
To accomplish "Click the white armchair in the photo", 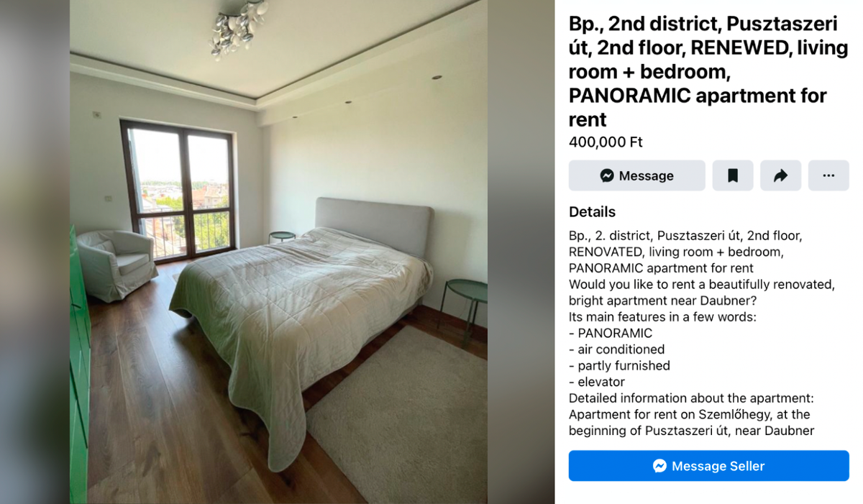I will coord(116,264).
